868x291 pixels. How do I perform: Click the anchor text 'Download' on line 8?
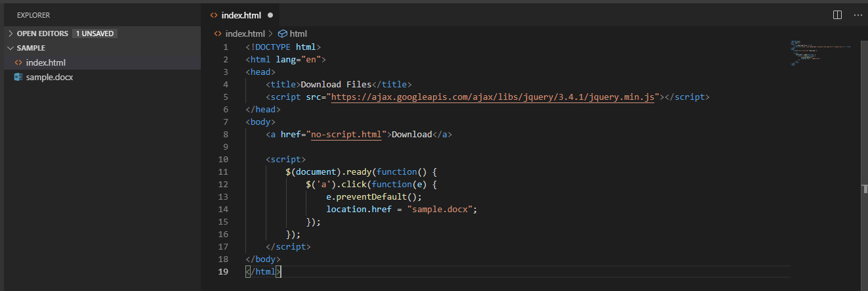pos(411,134)
